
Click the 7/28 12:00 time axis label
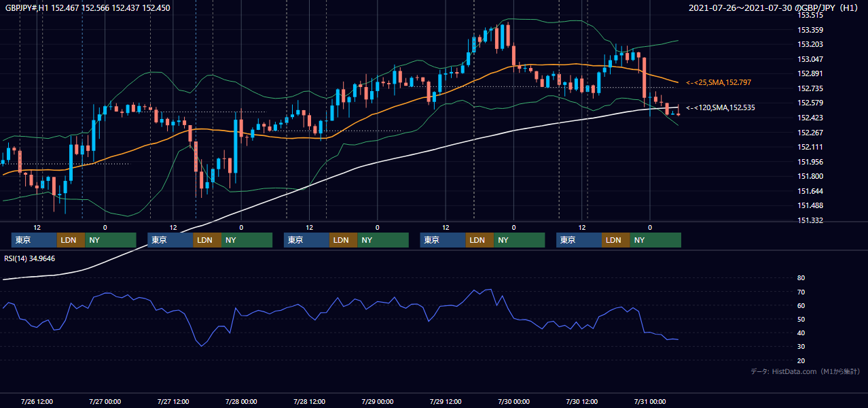click(x=309, y=401)
